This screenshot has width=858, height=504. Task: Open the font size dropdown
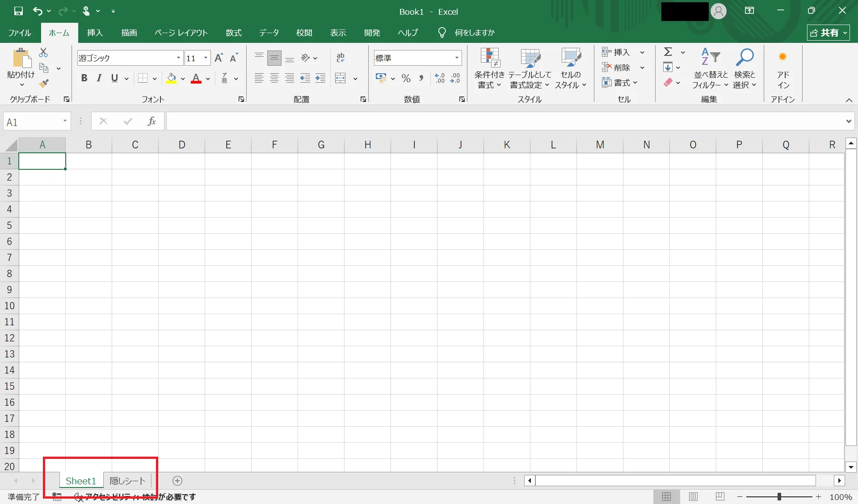pos(206,58)
